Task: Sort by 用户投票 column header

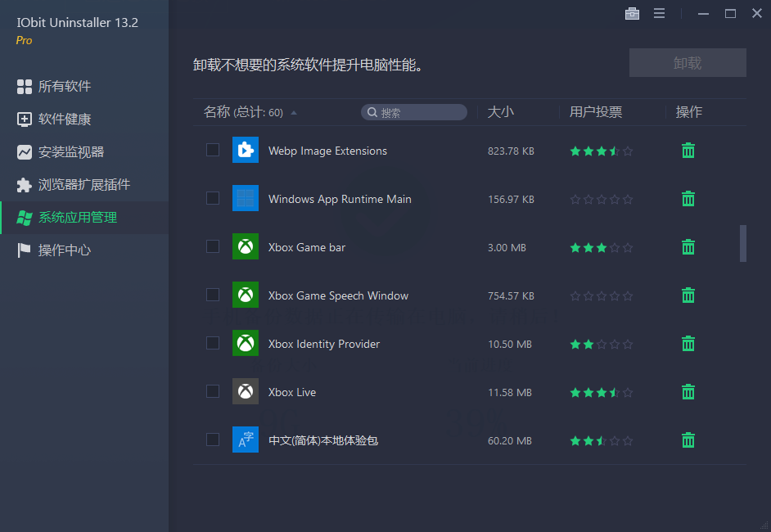Action: (x=596, y=112)
